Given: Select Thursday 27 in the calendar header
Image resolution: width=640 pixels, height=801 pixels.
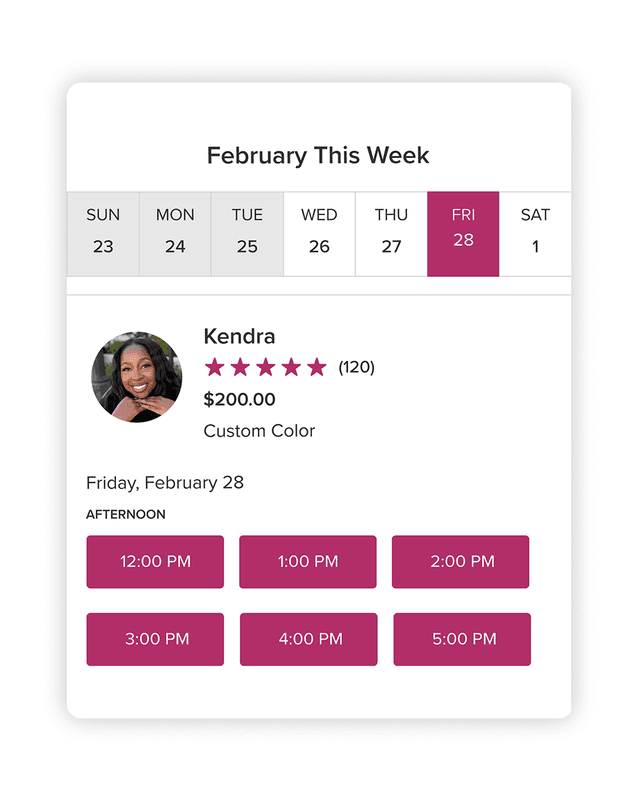Looking at the screenshot, I should (x=391, y=231).
